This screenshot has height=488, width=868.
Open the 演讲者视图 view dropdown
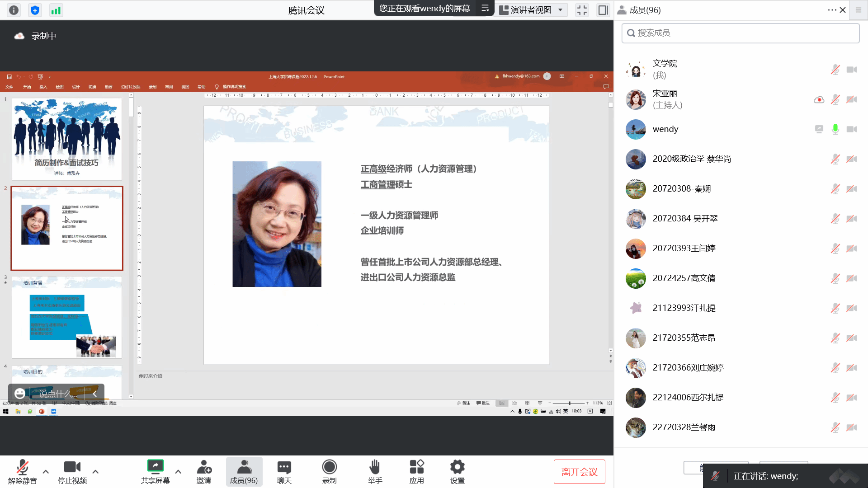pos(533,10)
